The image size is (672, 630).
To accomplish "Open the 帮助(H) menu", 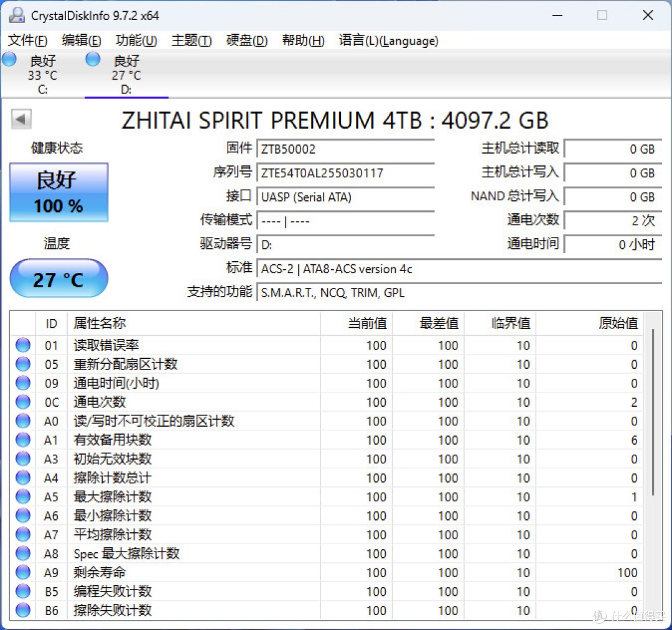I will 303,40.
